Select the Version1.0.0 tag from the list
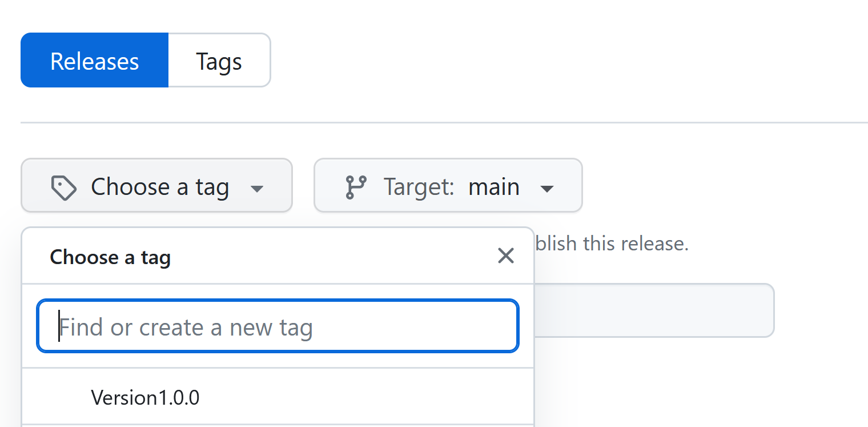The image size is (868, 427). coord(145,397)
